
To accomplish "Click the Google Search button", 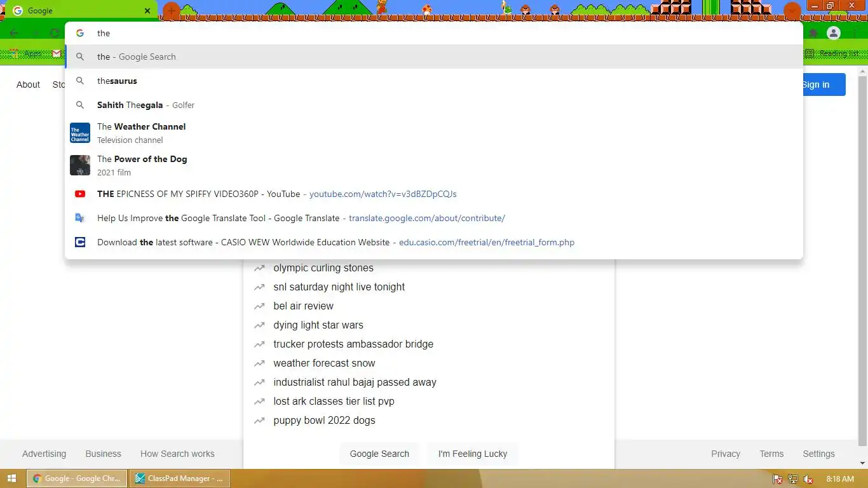I will click(x=379, y=454).
